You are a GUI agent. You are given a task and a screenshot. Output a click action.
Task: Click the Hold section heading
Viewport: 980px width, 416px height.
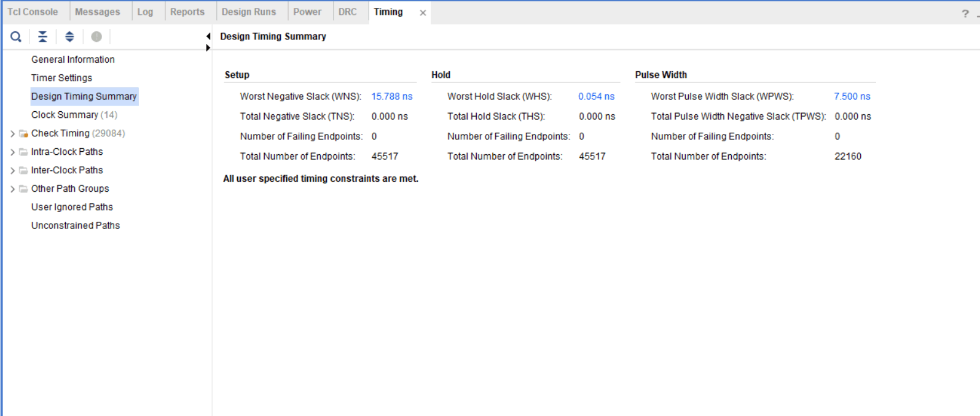441,75
